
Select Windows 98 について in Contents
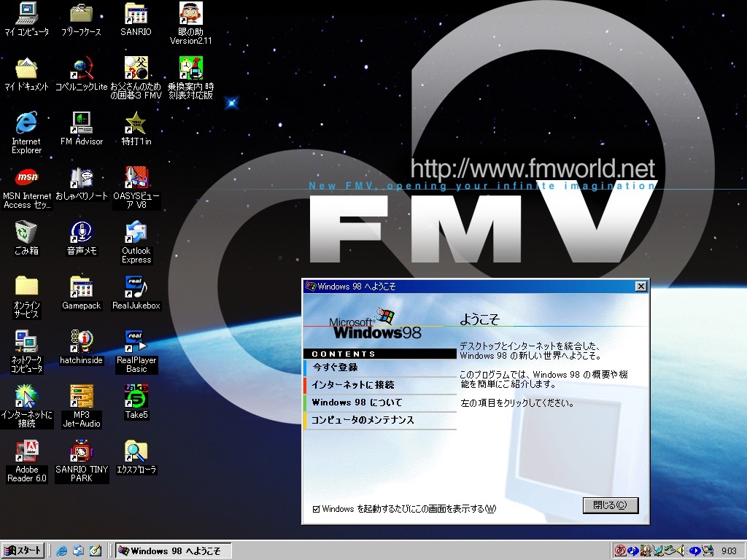[379, 402]
